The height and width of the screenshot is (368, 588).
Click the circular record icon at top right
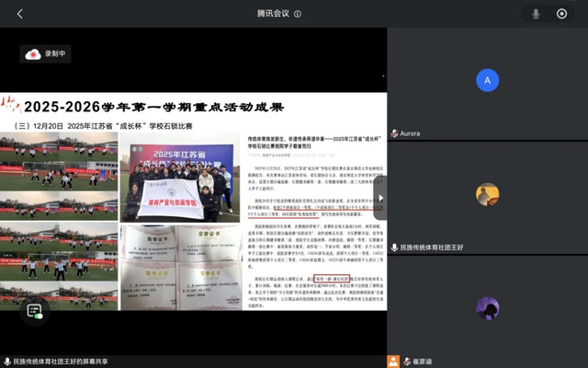point(561,14)
